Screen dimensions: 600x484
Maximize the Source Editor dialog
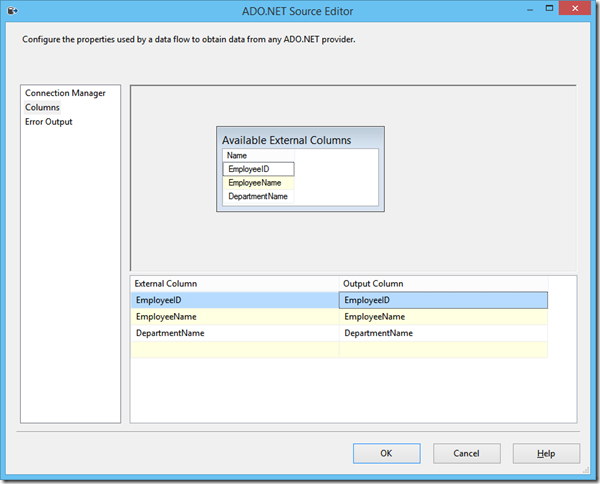(549, 8)
